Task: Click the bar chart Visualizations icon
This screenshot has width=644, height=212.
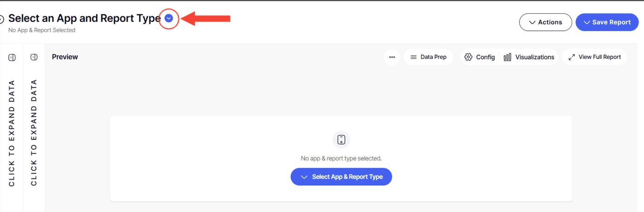Action: coord(507,57)
